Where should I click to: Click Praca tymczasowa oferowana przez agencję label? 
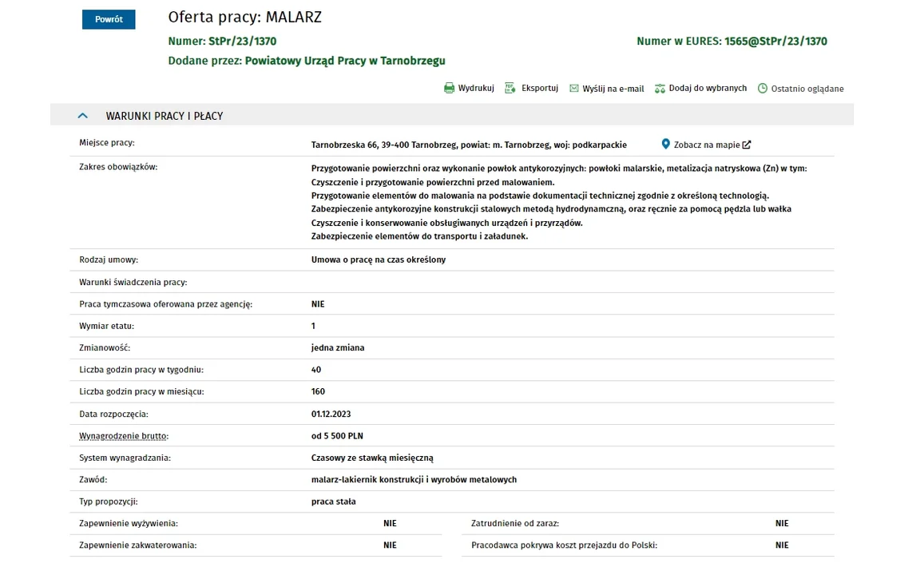[x=165, y=304]
